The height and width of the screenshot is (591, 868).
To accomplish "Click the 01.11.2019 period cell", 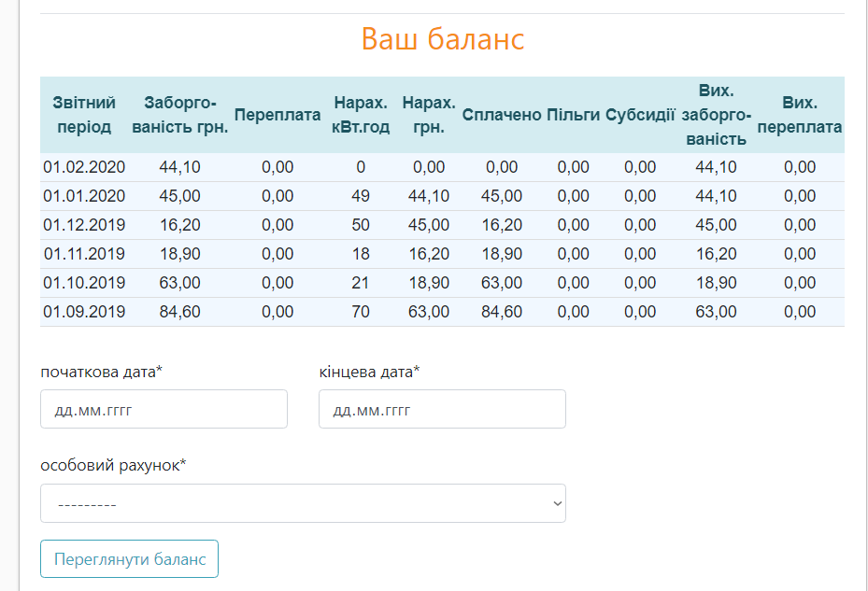I will (x=84, y=253).
